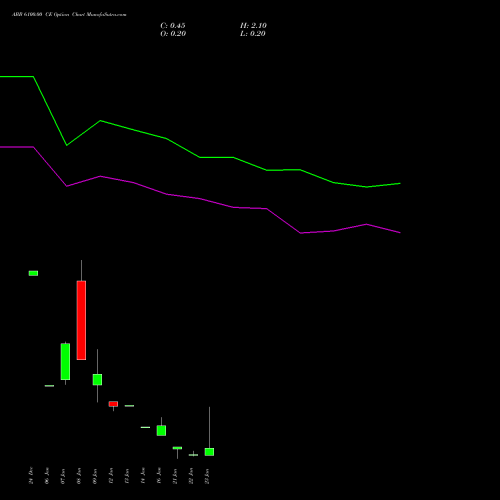This screenshot has height=500, width=500.
Task: Select the flat 14 Jan candle mark
Action: tap(145, 427)
